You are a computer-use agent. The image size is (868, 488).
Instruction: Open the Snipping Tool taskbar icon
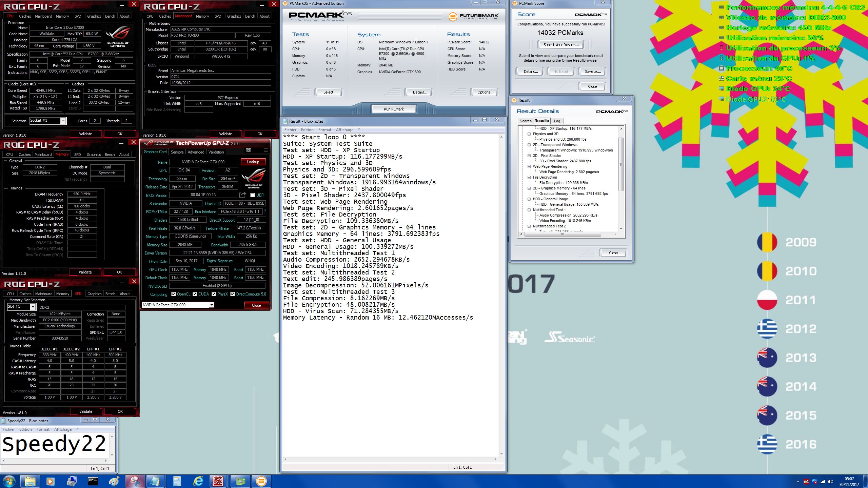click(x=135, y=481)
